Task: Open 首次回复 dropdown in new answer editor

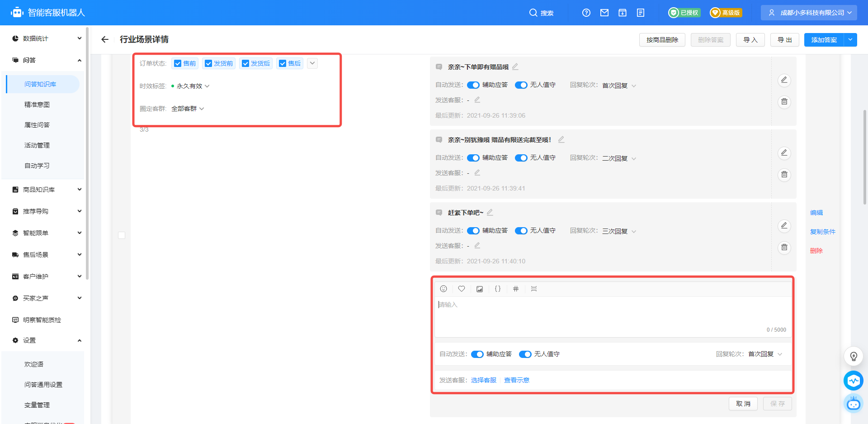Action: pyautogui.click(x=765, y=354)
